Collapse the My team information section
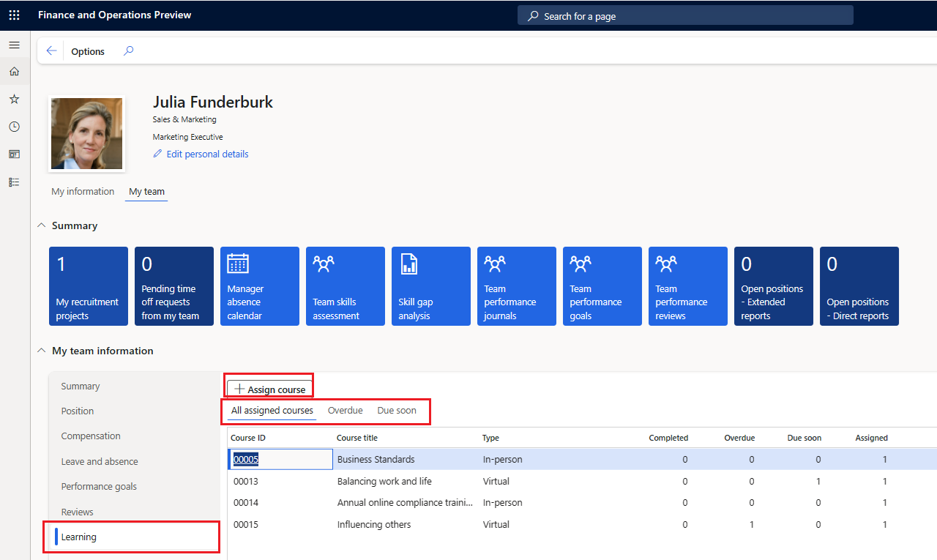This screenshot has width=937, height=560. pyautogui.click(x=42, y=351)
